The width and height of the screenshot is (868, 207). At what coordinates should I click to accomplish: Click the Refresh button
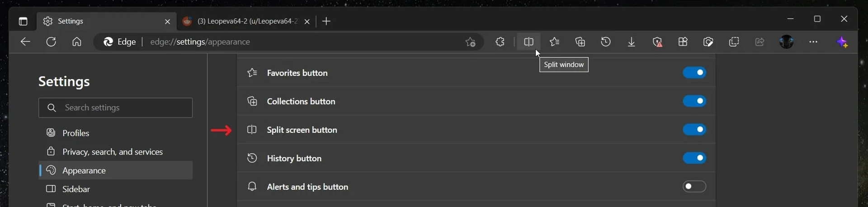[51, 42]
